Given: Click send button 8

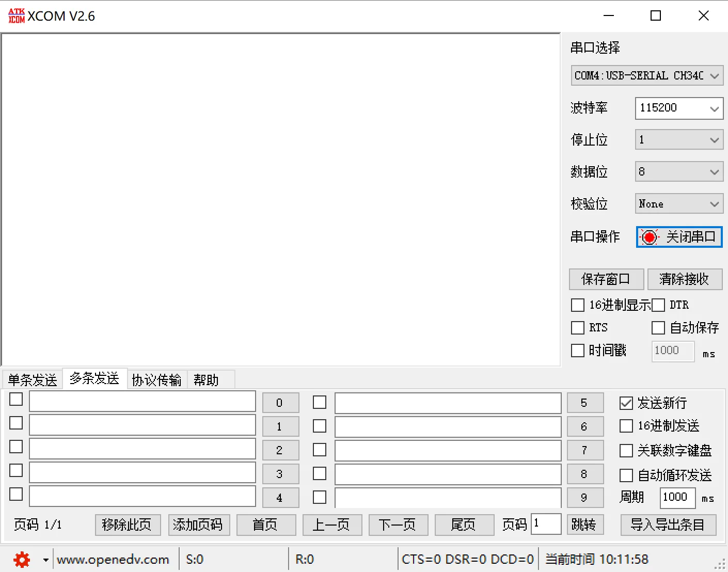Looking at the screenshot, I should [585, 474].
